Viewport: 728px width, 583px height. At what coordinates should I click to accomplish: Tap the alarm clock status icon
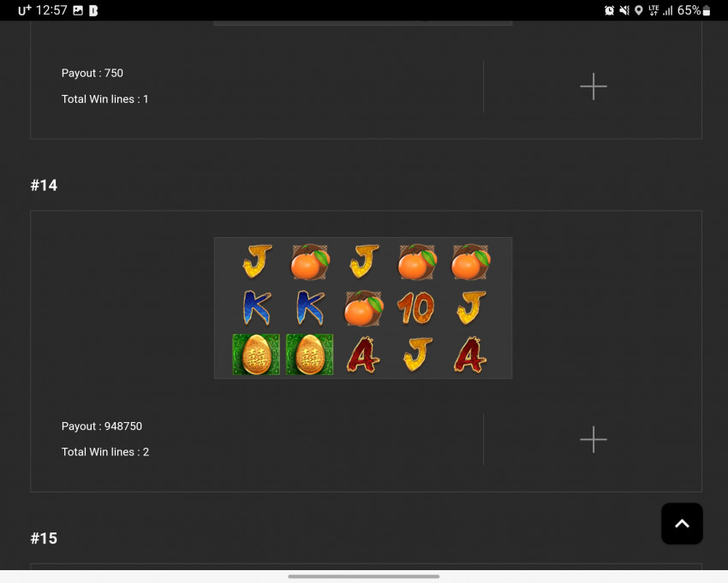coord(609,10)
